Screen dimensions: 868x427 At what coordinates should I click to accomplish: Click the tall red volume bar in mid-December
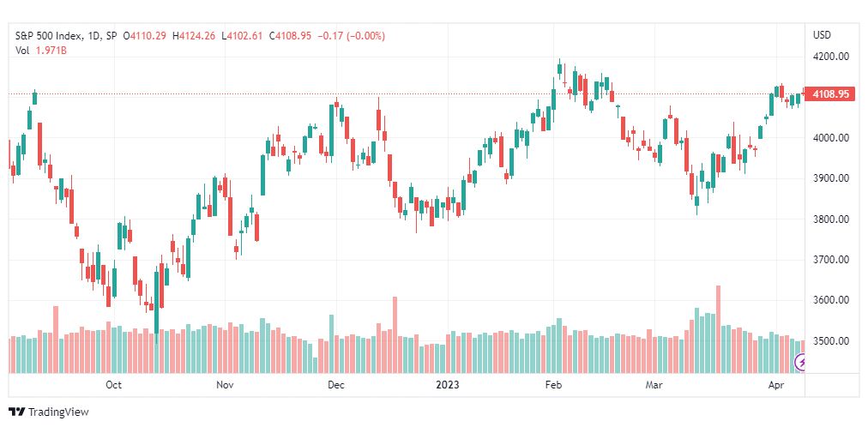[x=395, y=334]
